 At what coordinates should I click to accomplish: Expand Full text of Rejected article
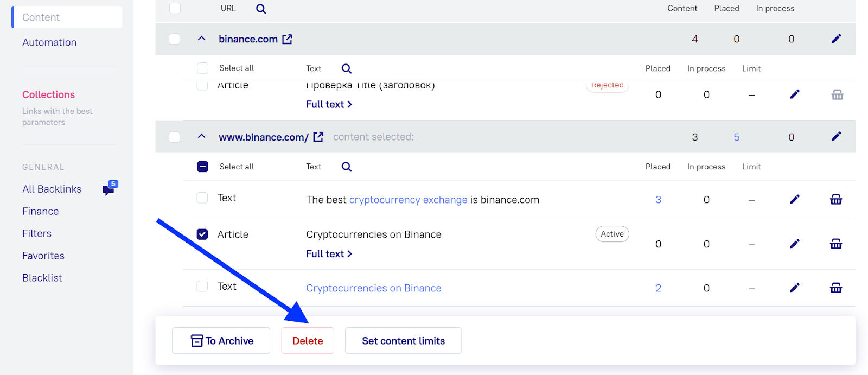[329, 104]
